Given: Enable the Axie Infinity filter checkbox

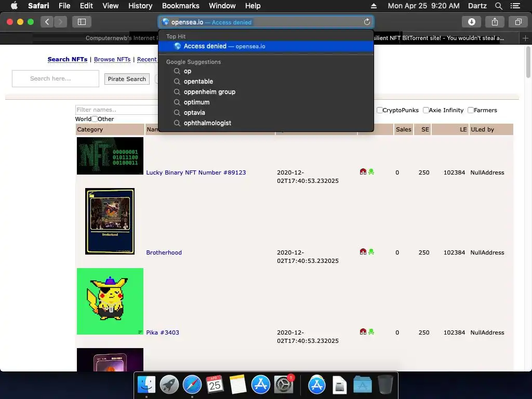Looking at the screenshot, I should click(x=426, y=110).
